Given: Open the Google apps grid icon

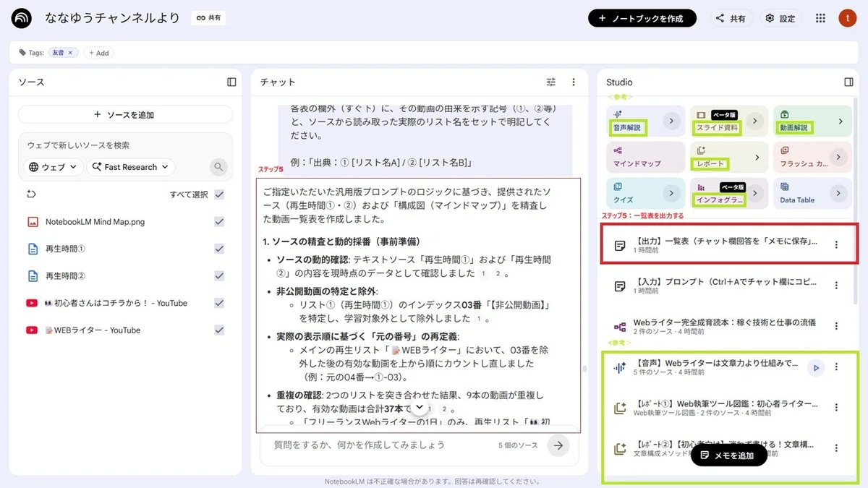Looking at the screenshot, I should 820,18.
